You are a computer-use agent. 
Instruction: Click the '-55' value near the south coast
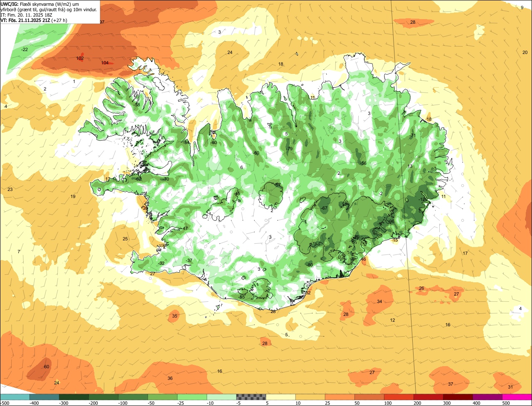click(241, 297)
